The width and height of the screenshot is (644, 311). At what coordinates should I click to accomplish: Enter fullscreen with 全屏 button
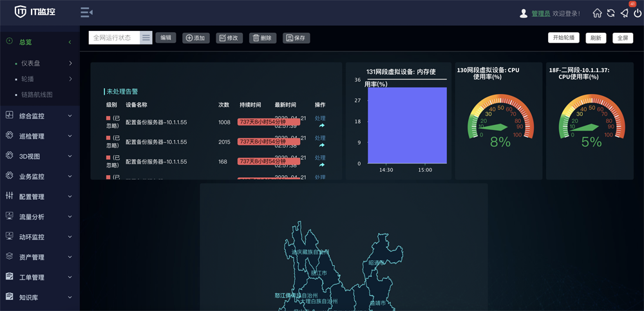point(623,38)
